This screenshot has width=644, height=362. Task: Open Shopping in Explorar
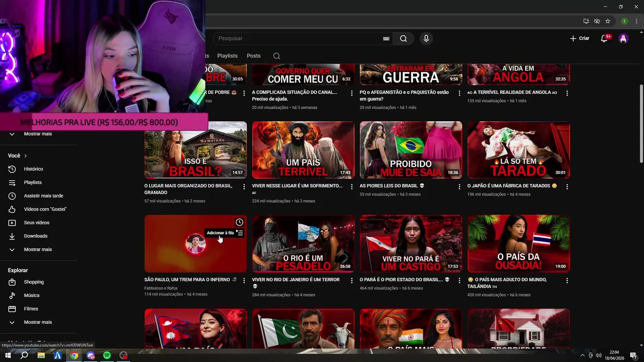click(x=34, y=282)
